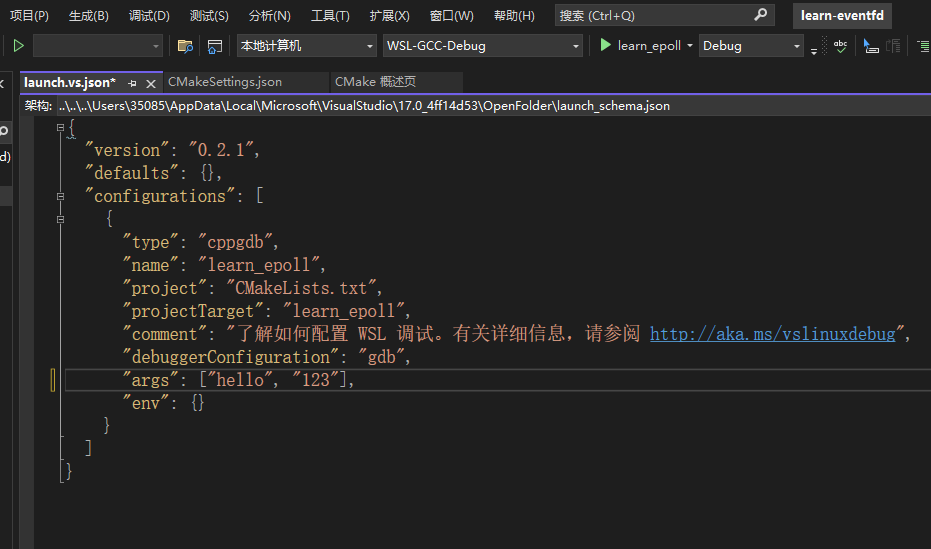Click the greyed-out toolbar icon beside cursor-line icon
This screenshot has height=549, width=931.
[x=893, y=46]
